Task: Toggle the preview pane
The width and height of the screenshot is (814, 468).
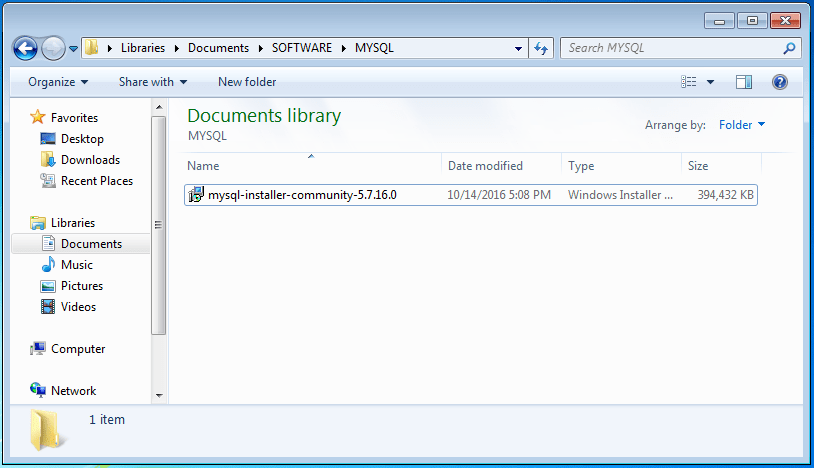Action: (744, 82)
